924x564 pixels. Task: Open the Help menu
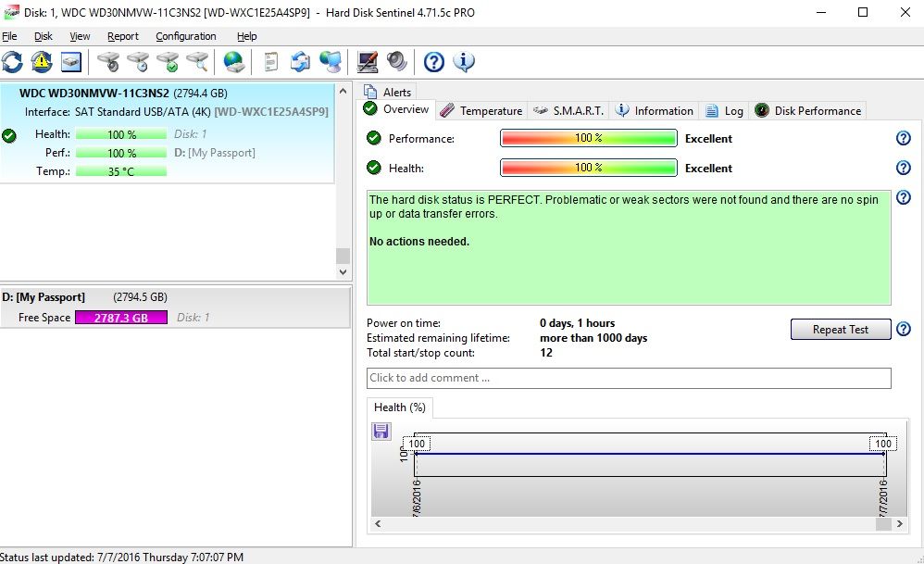247,36
